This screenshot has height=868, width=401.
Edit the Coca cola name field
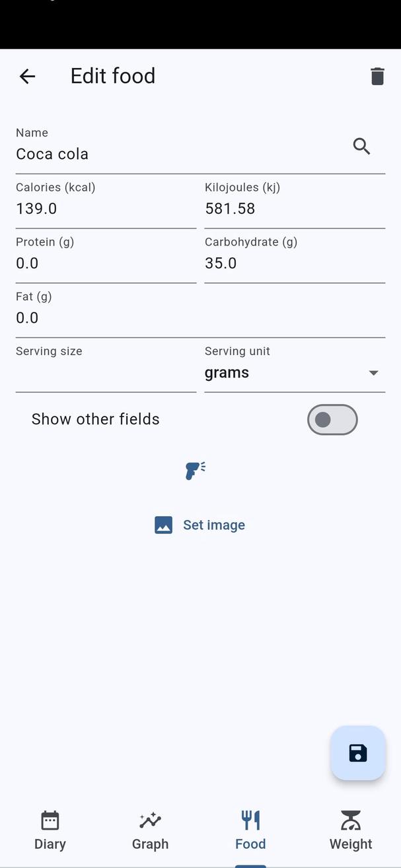click(99, 154)
